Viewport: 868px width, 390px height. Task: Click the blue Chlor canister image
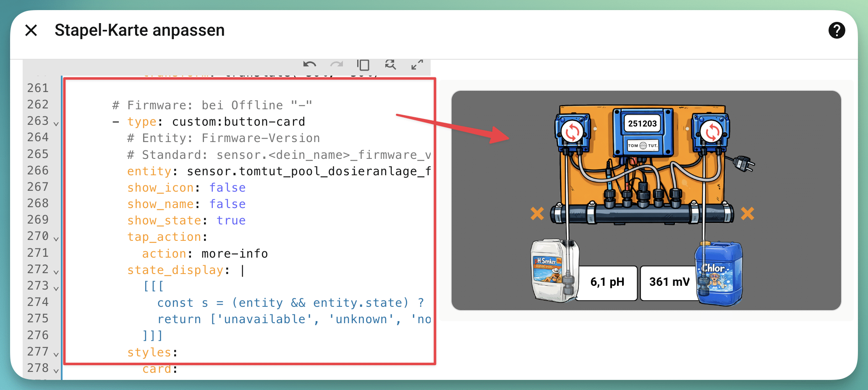(719, 273)
